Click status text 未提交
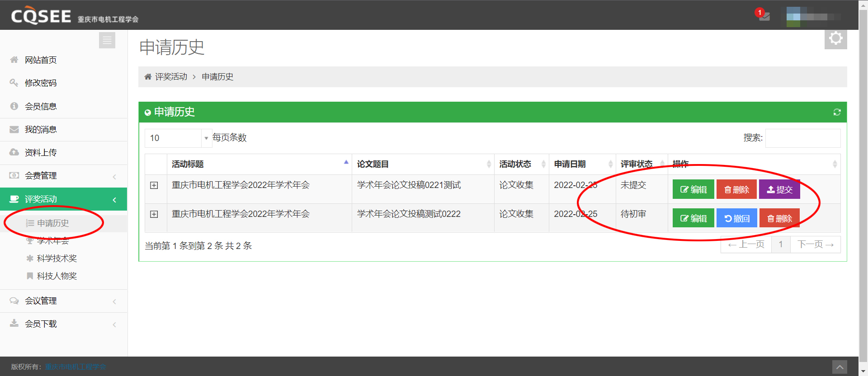This screenshot has height=376, width=868. 633,185
